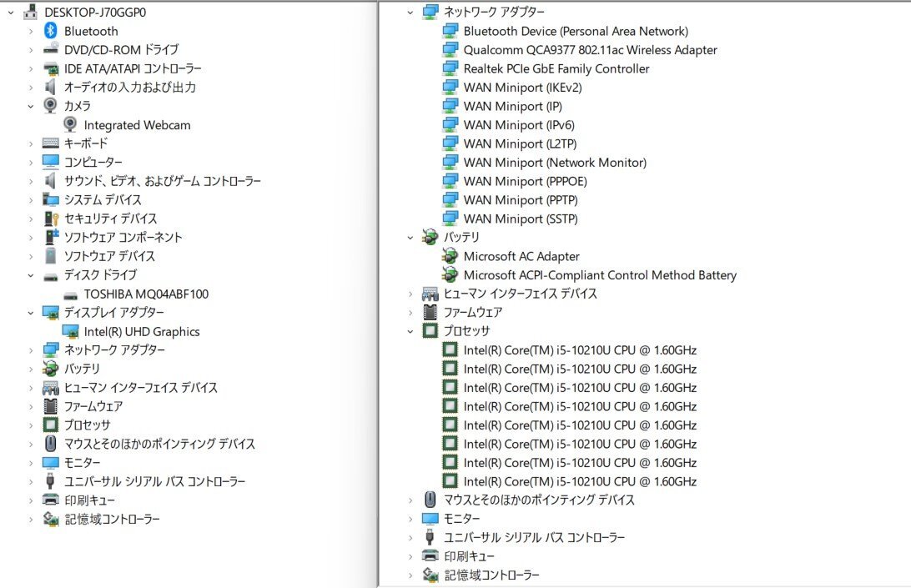Select the システム デバイス icon
The width and height of the screenshot is (911, 588).
51,199
